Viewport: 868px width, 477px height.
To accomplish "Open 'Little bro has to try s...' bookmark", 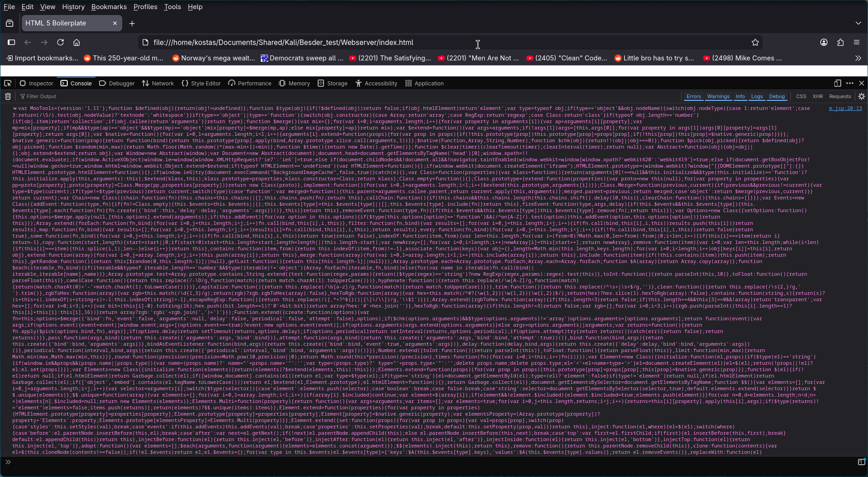I will point(654,58).
